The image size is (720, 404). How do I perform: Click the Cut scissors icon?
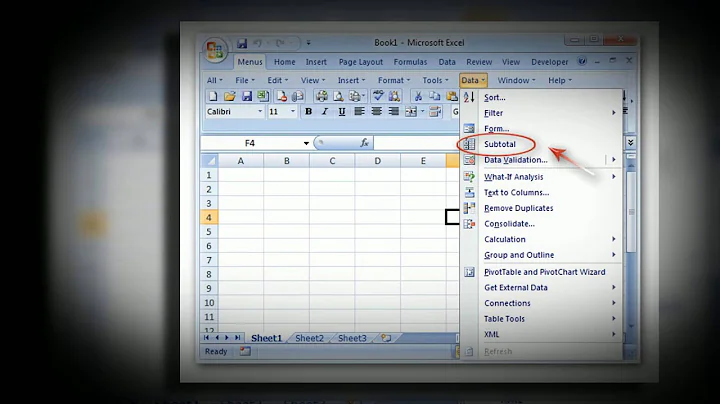coord(418,96)
